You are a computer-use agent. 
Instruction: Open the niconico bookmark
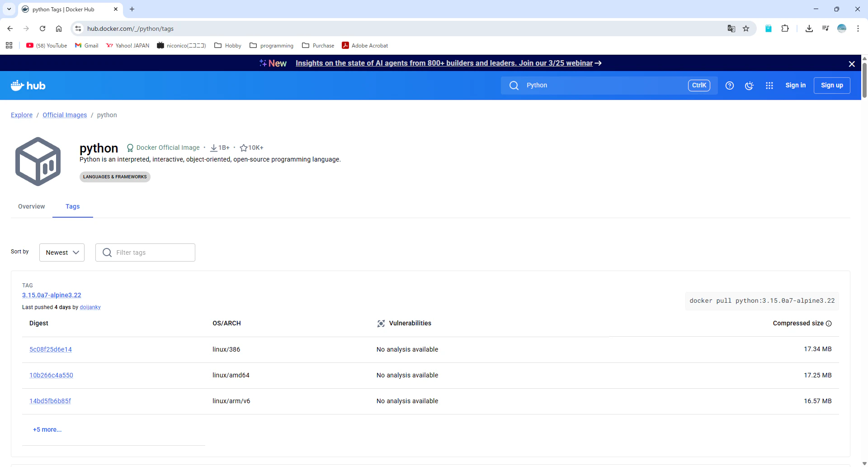181,46
